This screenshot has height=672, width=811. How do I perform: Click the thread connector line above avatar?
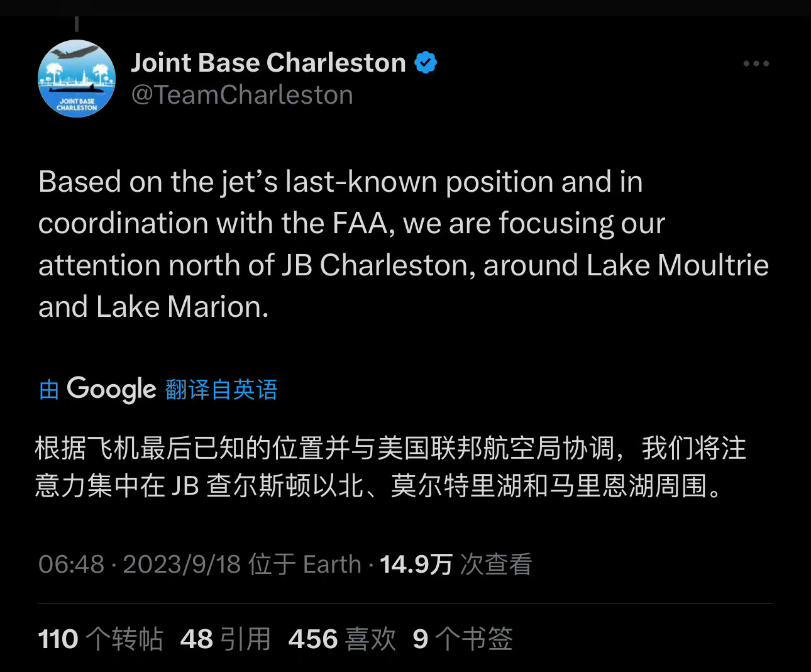coord(77,24)
